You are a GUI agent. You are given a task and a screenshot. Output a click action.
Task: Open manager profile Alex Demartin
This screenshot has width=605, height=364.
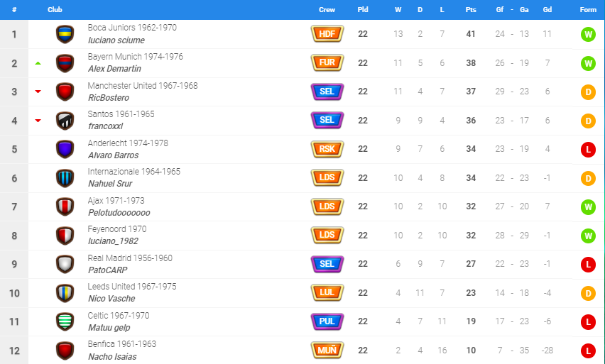(x=114, y=69)
